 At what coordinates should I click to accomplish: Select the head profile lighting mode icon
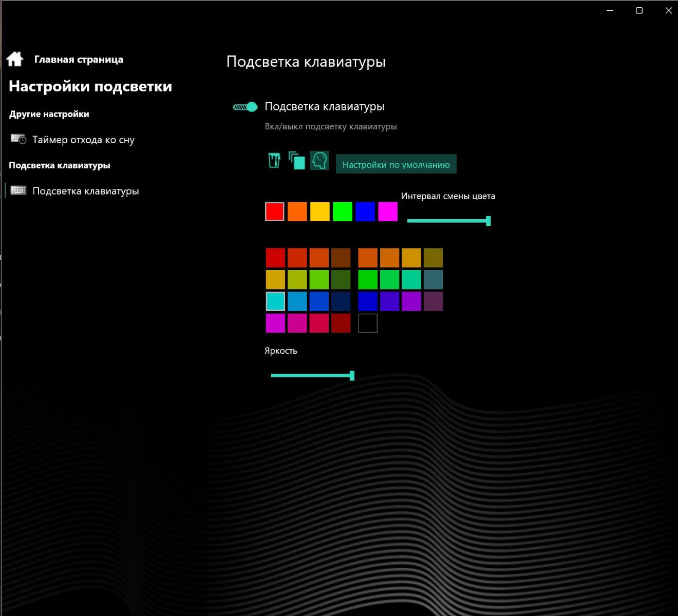[x=319, y=160]
